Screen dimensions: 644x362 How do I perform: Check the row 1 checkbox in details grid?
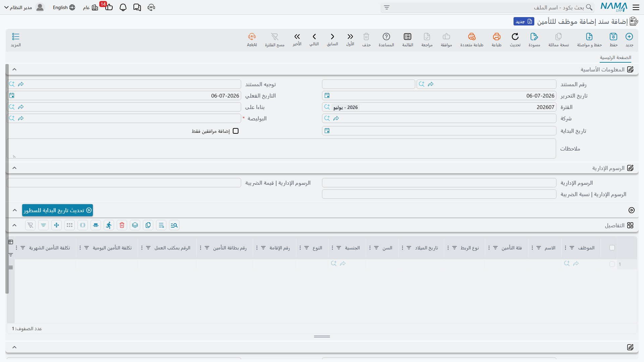click(x=612, y=264)
